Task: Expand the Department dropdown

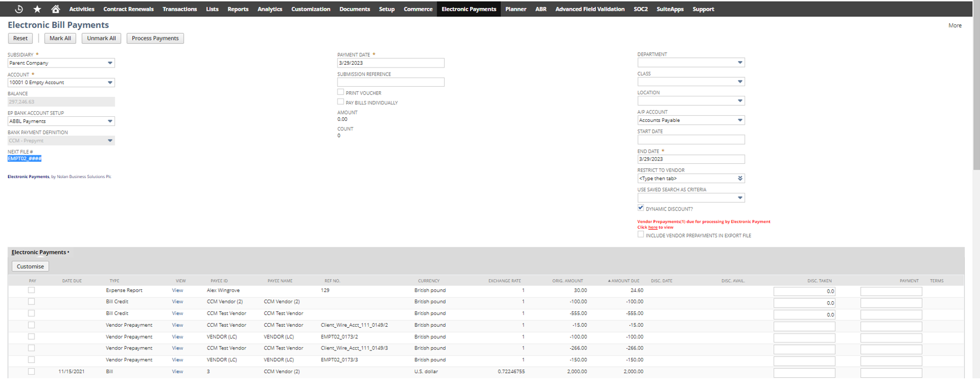Action: pos(740,62)
